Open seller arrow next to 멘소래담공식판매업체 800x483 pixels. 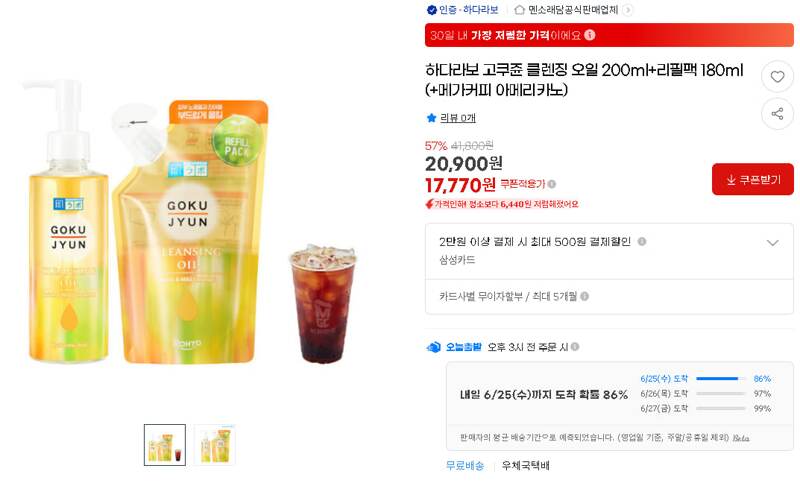click(628, 10)
